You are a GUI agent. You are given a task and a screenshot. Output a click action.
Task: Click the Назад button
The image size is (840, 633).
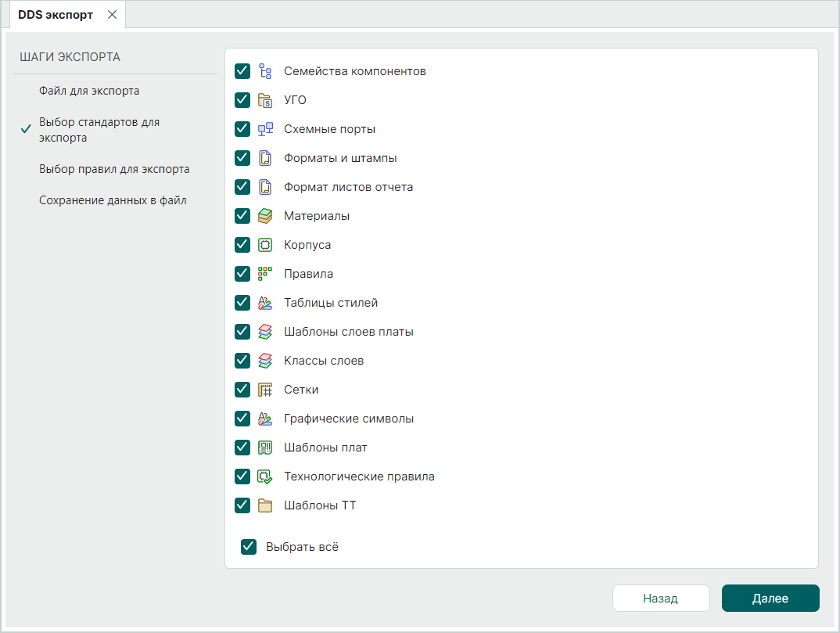point(661,598)
